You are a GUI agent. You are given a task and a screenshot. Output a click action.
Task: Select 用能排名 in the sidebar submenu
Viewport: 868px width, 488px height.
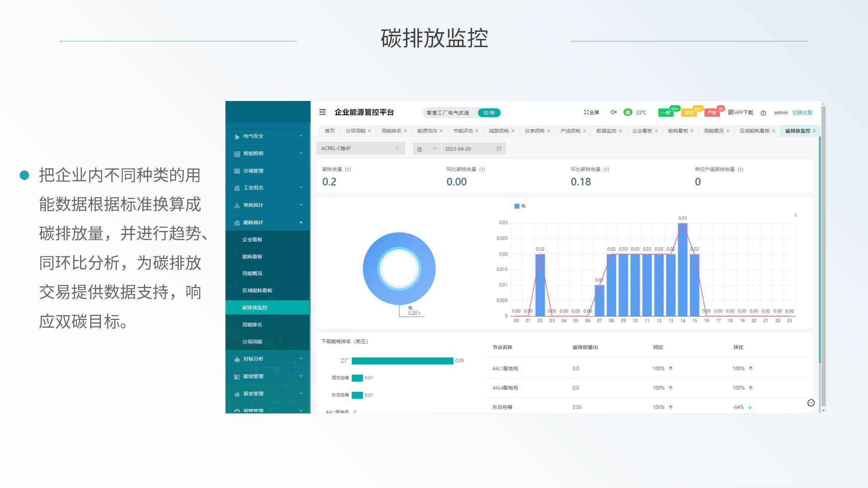pos(252,325)
